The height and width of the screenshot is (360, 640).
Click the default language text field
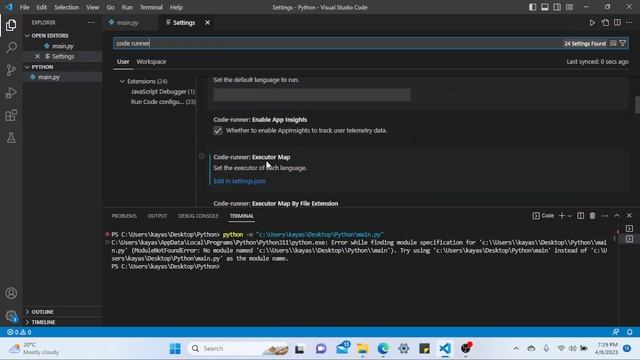[312, 95]
